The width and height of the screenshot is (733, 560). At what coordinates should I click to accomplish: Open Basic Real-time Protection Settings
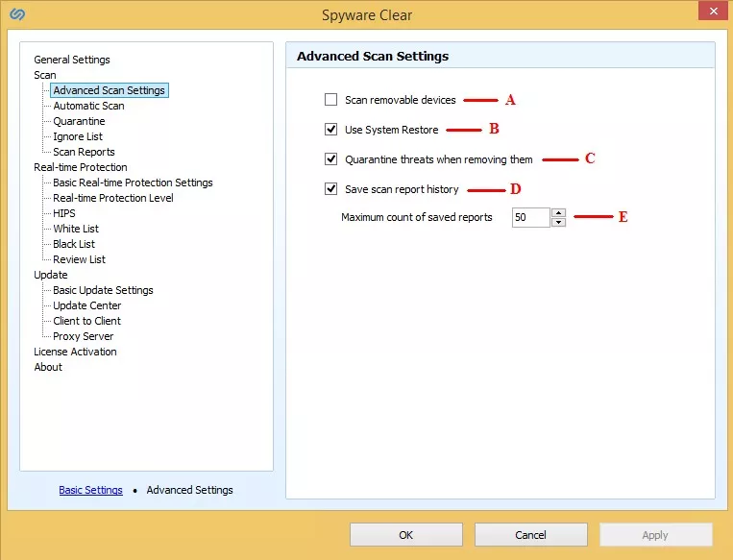[x=133, y=183]
